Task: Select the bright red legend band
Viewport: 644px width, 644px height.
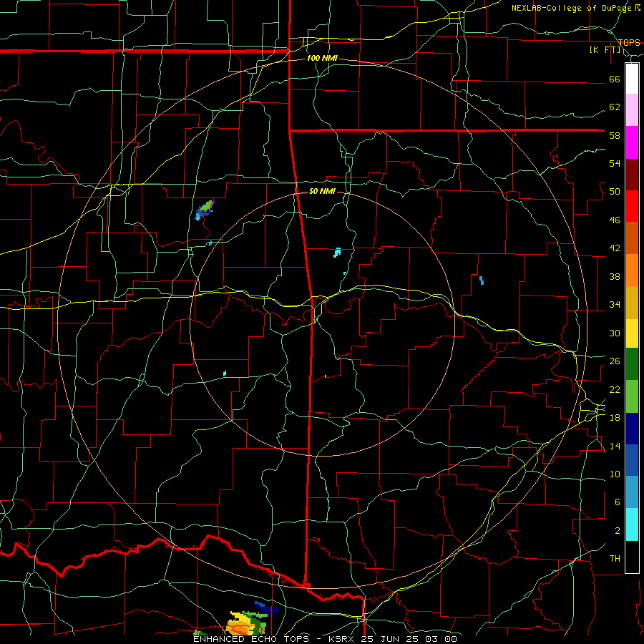Action: [x=632, y=206]
